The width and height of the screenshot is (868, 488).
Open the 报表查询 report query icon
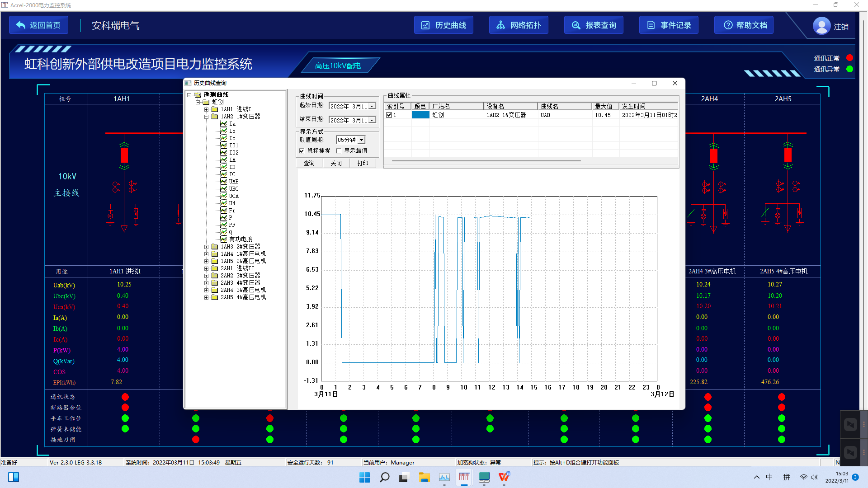point(576,25)
